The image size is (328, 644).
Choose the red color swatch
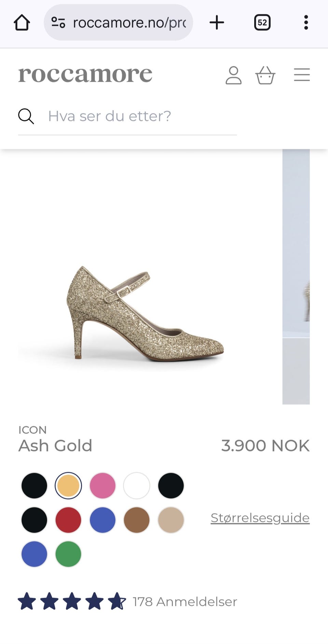tap(68, 520)
